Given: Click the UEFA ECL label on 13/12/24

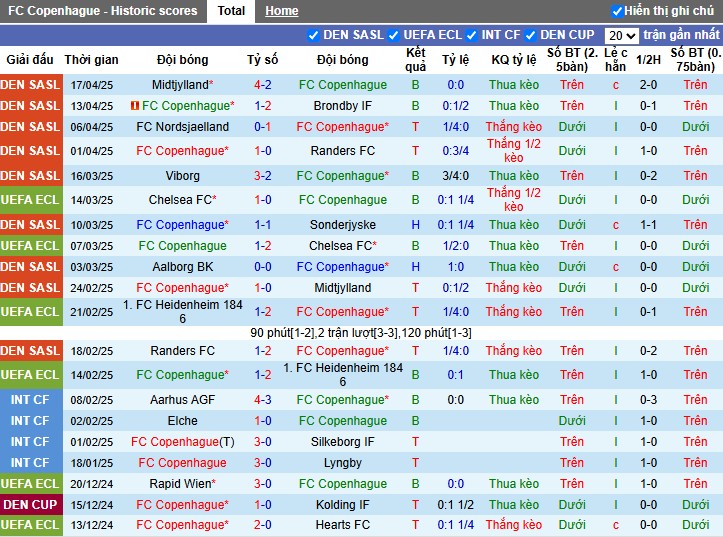Looking at the screenshot, I should (30, 525).
